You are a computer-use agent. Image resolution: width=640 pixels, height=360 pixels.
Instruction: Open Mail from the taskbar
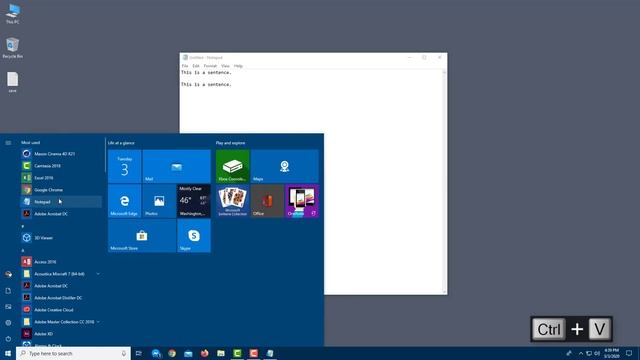click(x=188, y=353)
